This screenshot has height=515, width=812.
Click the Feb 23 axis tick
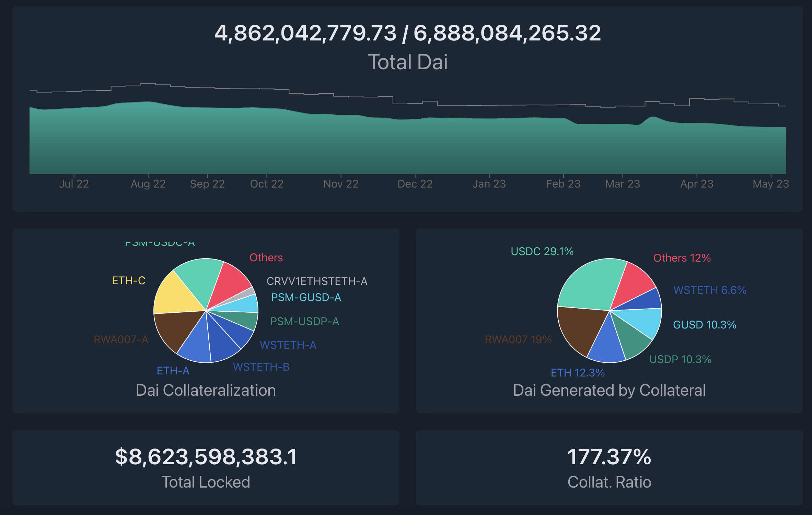(x=563, y=184)
